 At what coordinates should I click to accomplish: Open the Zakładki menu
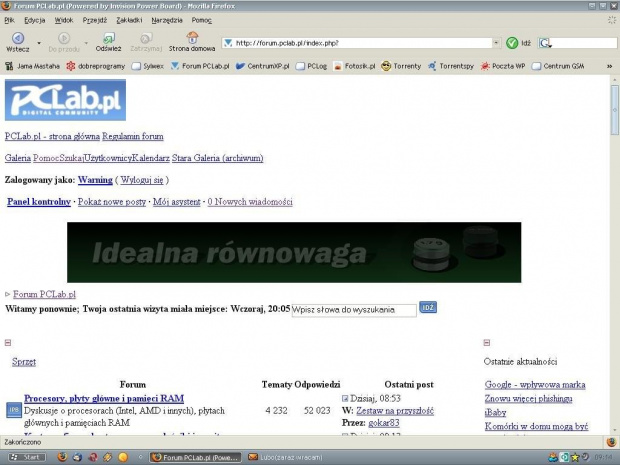[x=129, y=20]
